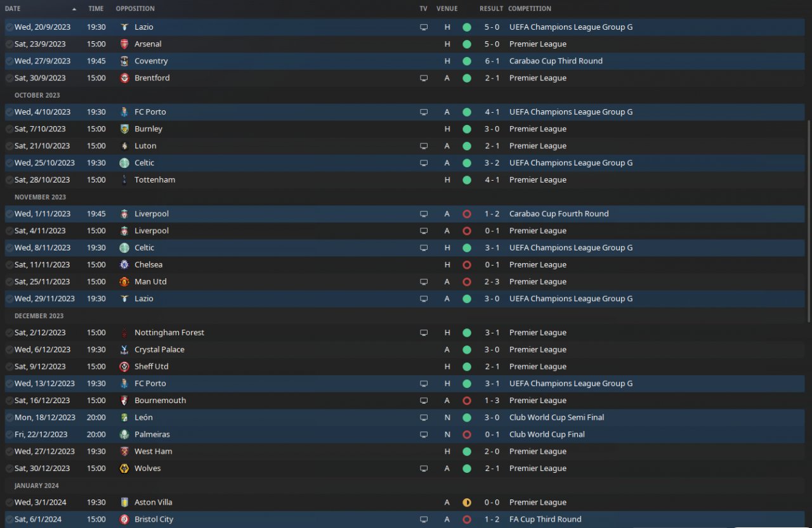The image size is (812, 528).
Task: Click the orange draw indicator for Aston Villa
Action: coord(467,503)
